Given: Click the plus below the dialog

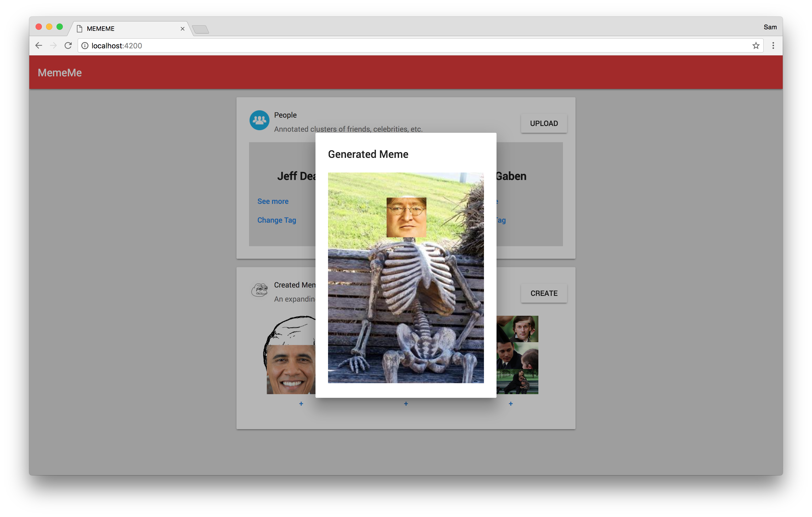Looking at the screenshot, I should [406, 403].
